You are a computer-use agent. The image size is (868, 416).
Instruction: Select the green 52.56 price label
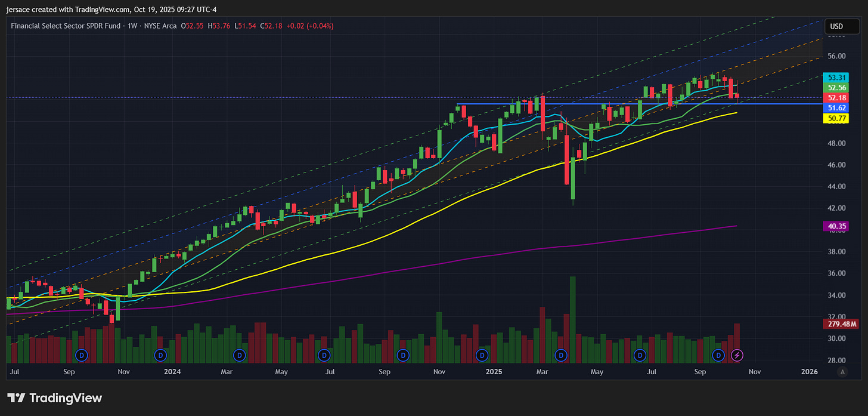pyautogui.click(x=837, y=88)
